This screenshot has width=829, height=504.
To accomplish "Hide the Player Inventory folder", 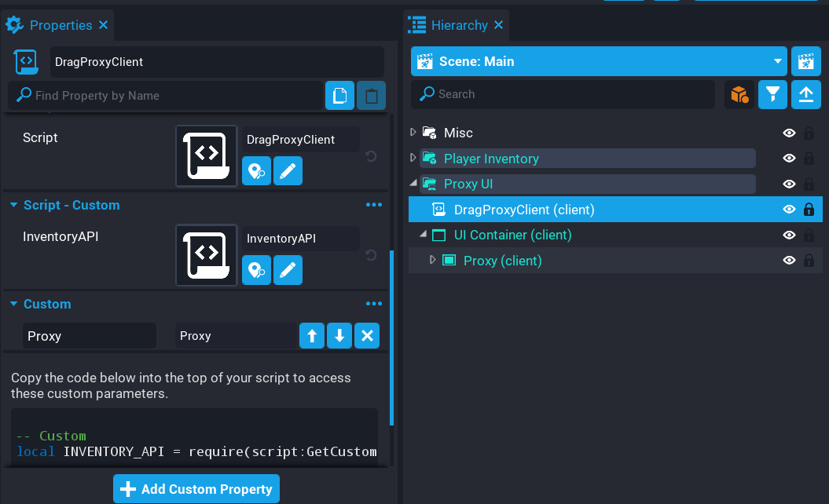I will point(788,158).
